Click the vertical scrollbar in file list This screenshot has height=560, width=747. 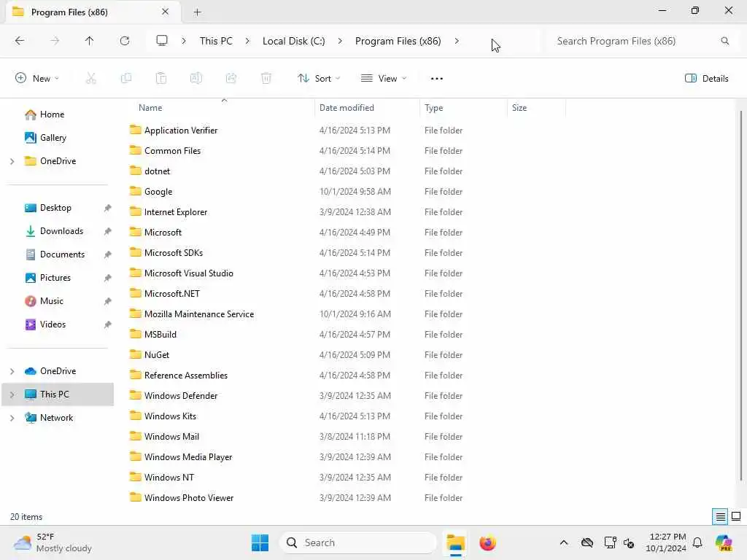point(741,295)
